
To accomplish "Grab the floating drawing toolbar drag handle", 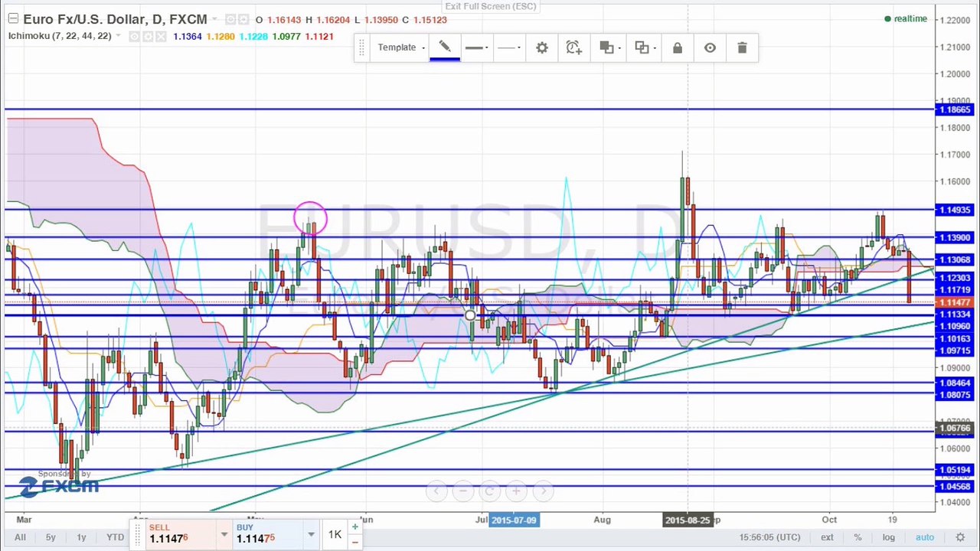I will tap(361, 47).
